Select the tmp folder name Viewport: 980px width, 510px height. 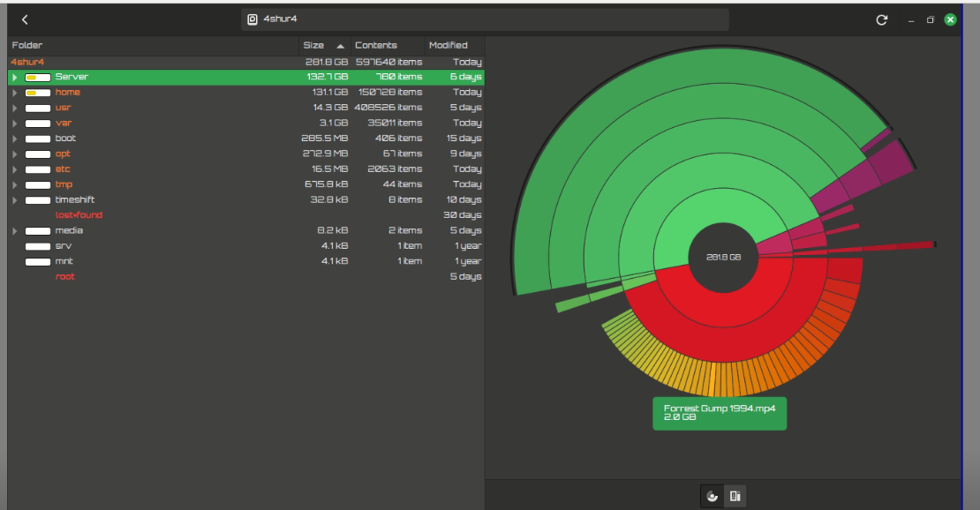tap(64, 184)
